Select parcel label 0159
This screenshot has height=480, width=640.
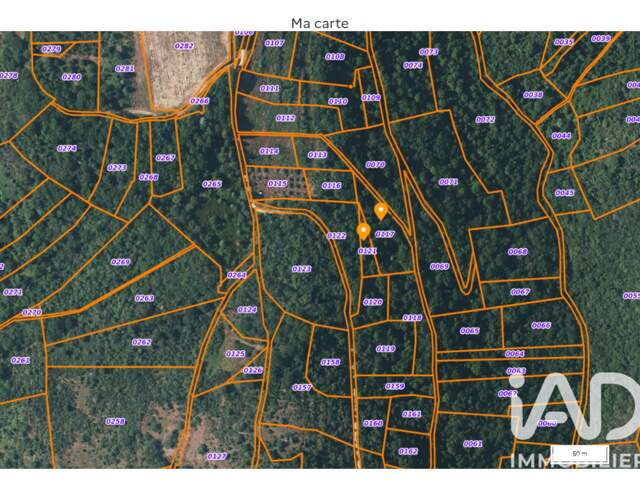click(x=395, y=386)
